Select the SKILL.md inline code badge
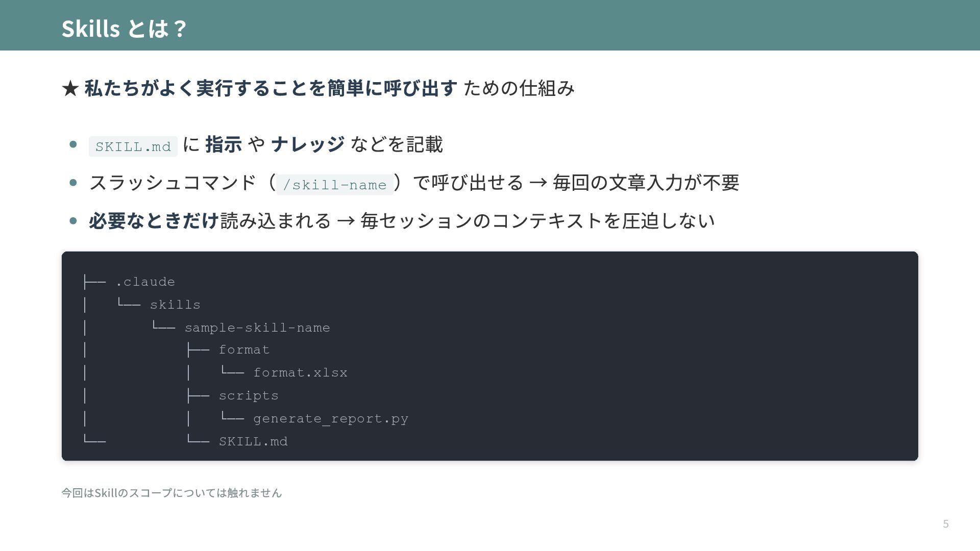This screenshot has width=980, height=551. pos(133,146)
